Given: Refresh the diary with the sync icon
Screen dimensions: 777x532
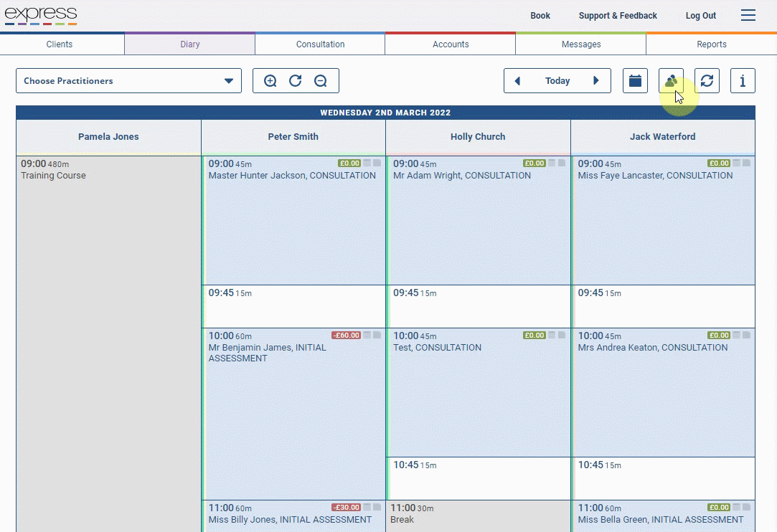Looking at the screenshot, I should [707, 81].
